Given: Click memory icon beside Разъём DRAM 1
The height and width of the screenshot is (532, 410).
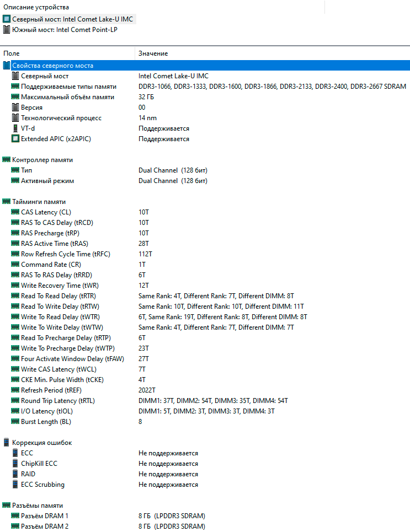Looking at the screenshot, I should (x=15, y=515).
